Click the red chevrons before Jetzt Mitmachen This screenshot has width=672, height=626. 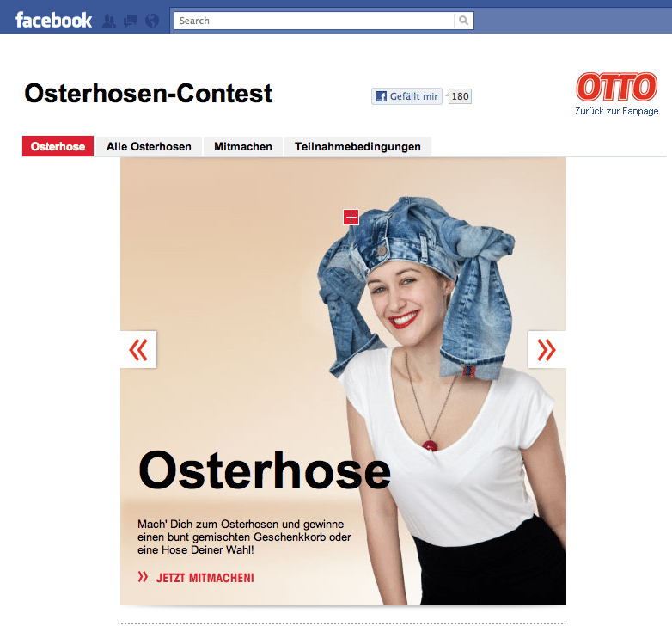click(x=143, y=577)
